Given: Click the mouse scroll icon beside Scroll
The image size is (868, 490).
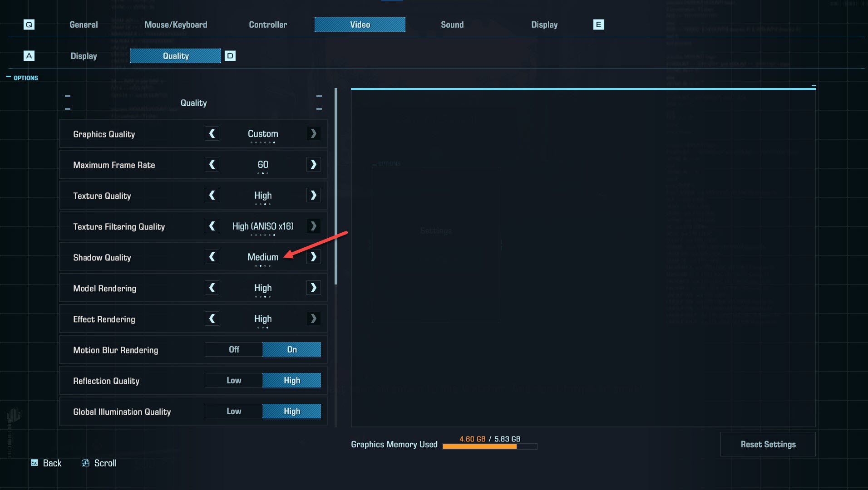Looking at the screenshot, I should click(85, 463).
